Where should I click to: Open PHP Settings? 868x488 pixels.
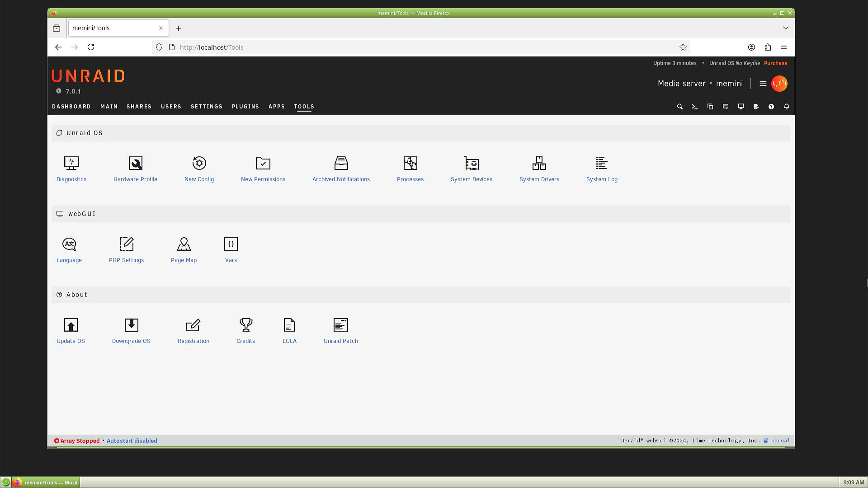pyautogui.click(x=126, y=250)
